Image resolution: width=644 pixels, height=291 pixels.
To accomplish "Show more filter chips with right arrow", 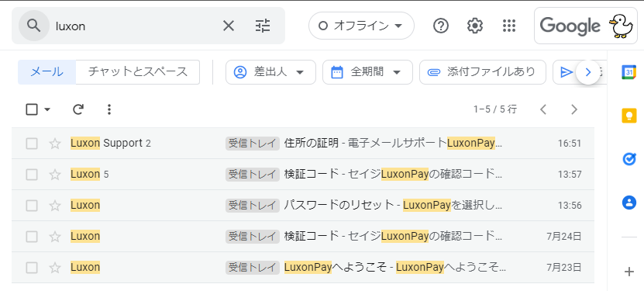I will tap(587, 72).
